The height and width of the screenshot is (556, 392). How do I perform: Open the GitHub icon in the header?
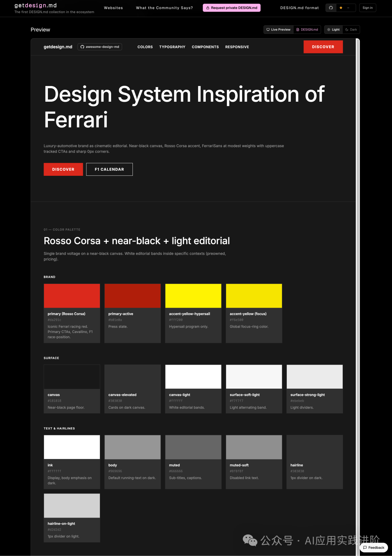point(331,8)
